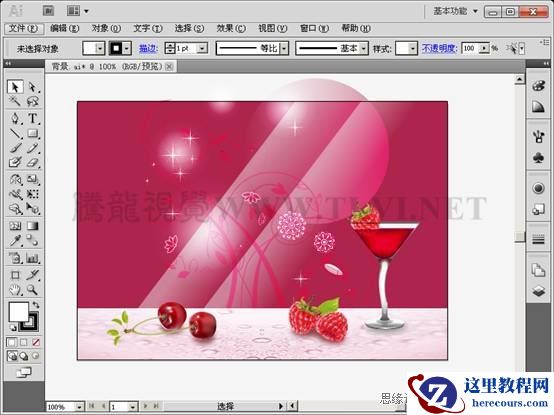Select the Line Segment tool
The width and height of the screenshot is (554, 415).
(15, 133)
